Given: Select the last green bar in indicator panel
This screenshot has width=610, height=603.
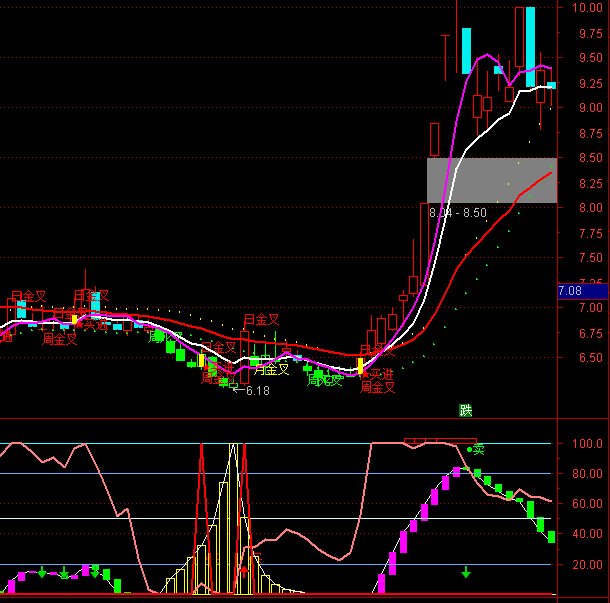Looking at the screenshot, I should click(551, 537).
